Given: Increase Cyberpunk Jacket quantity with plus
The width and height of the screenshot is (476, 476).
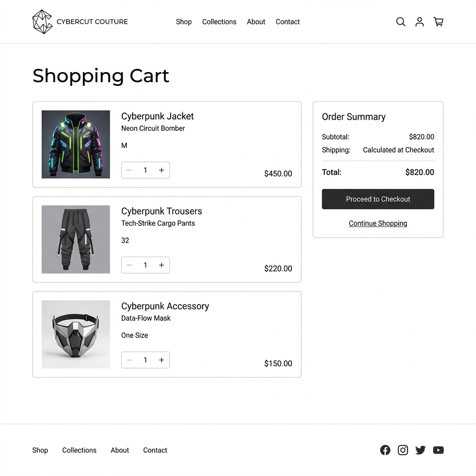Looking at the screenshot, I should click(161, 170).
